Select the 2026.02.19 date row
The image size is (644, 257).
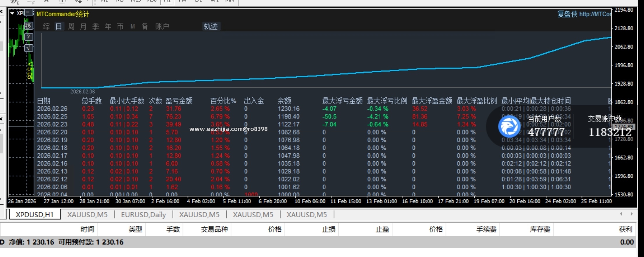[x=52, y=140]
